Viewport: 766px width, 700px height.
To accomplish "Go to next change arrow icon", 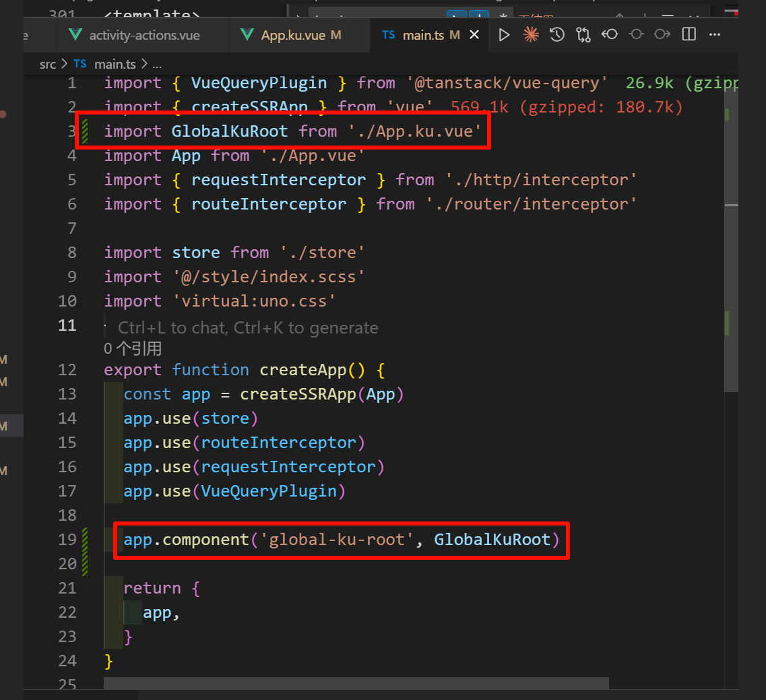I will tap(662, 35).
